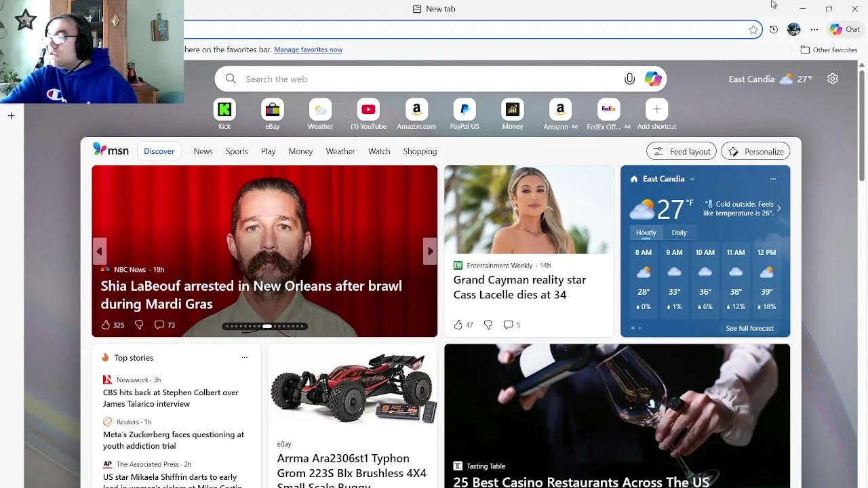Open comments on Shia LaBeouf article
The height and width of the screenshot is (488, 868).
click(x=165, y=325)
